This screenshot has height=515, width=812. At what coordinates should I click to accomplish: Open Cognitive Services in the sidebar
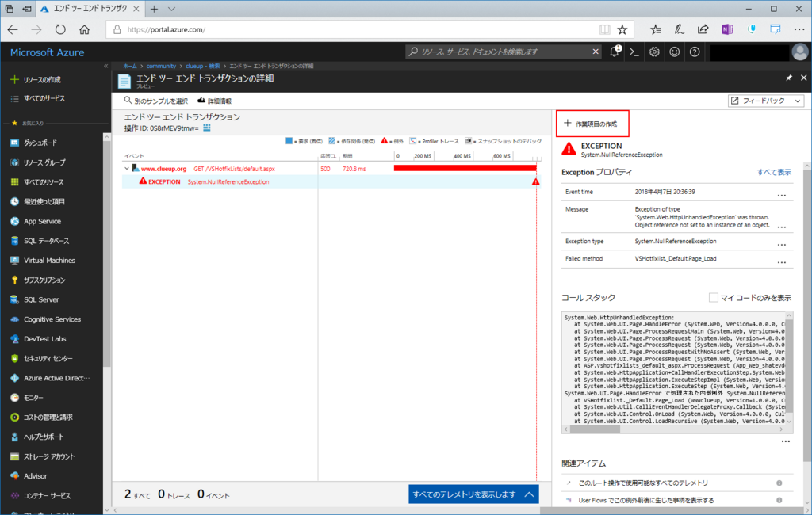point(52,319)
